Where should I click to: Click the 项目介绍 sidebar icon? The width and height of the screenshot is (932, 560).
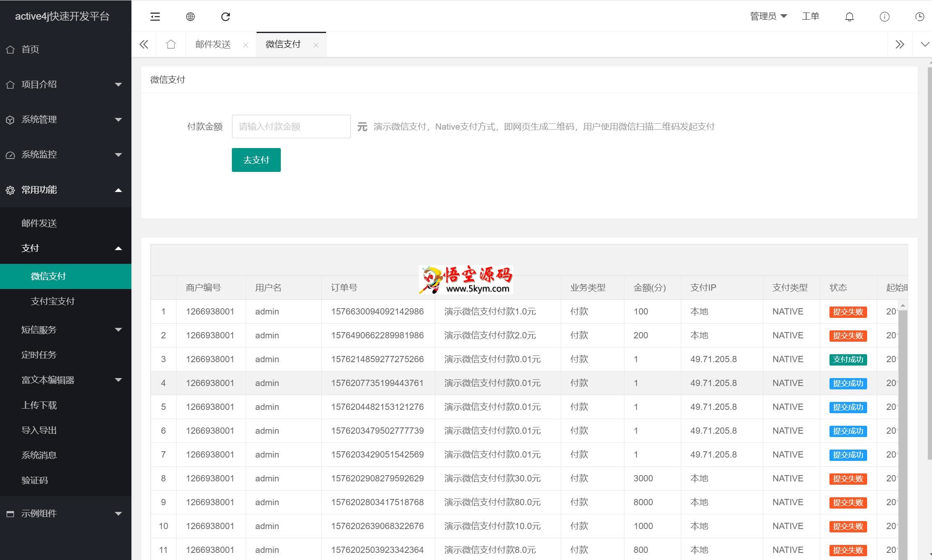click(10, 84)
